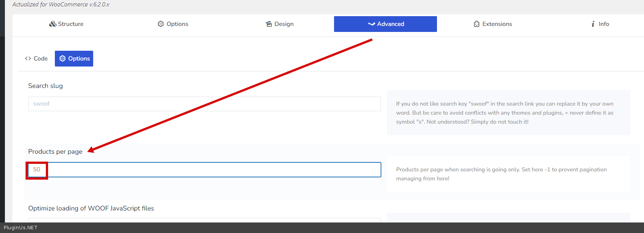Focus the Search slug input field
This screenshot has height=233, width=644.
204,104
